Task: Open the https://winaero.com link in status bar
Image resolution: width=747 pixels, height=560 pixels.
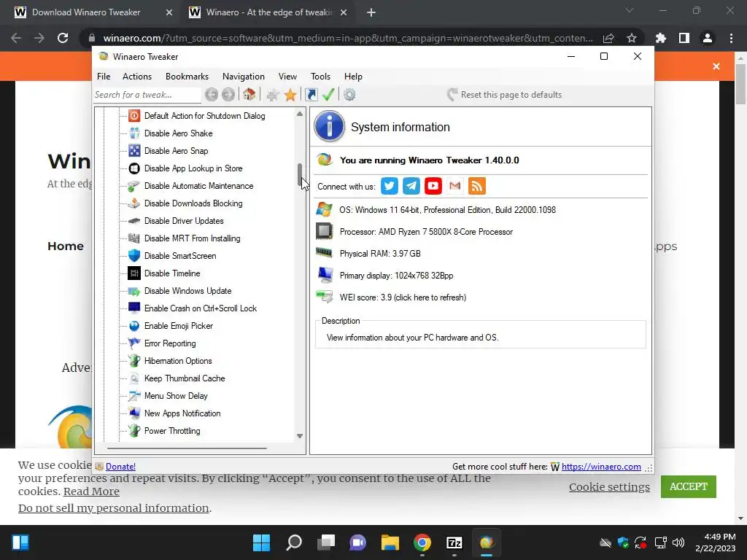Action: click(x=601, y=467)
